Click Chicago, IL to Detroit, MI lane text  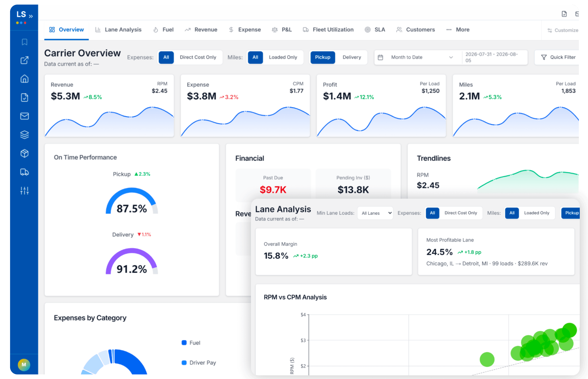(457, 264)
